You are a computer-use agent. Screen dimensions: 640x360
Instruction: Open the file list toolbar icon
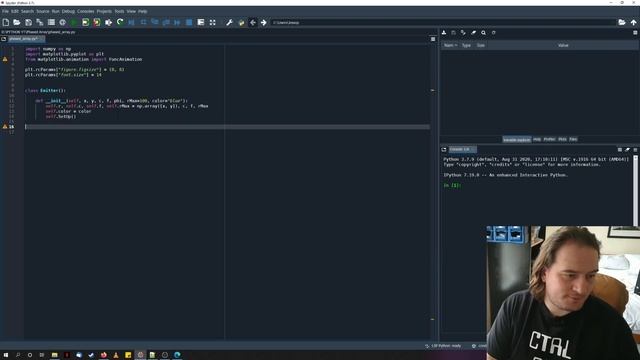pyautogui.click(x=51, y=22)
